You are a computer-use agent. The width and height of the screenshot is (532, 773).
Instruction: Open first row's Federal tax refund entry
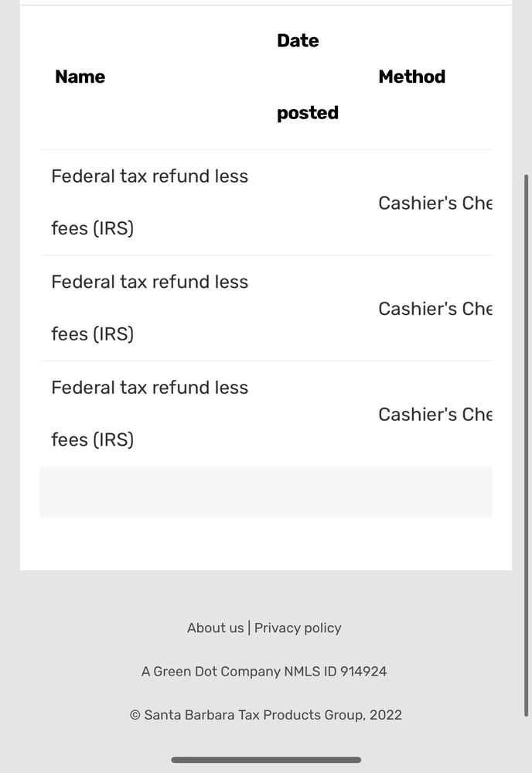point(150,202)
